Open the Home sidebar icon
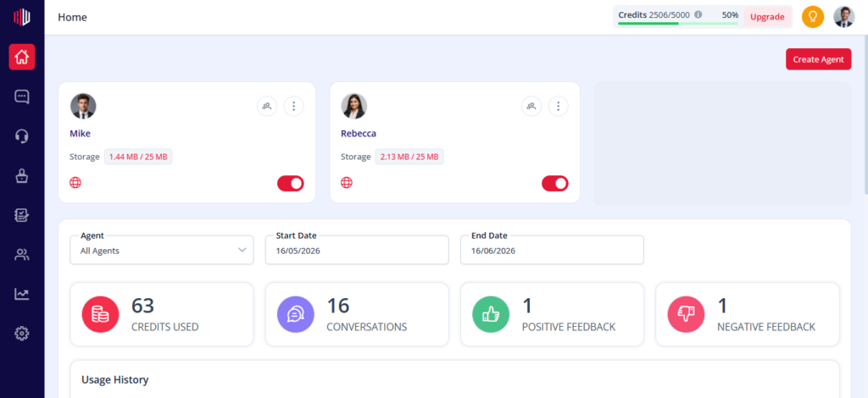This screenshot has width=868, height=398. [21, 57]
